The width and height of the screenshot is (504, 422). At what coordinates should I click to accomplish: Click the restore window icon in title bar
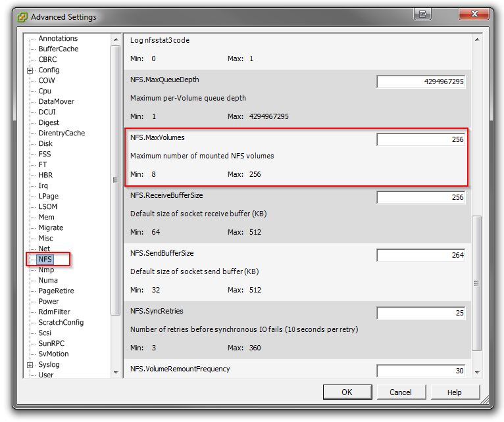422,14
